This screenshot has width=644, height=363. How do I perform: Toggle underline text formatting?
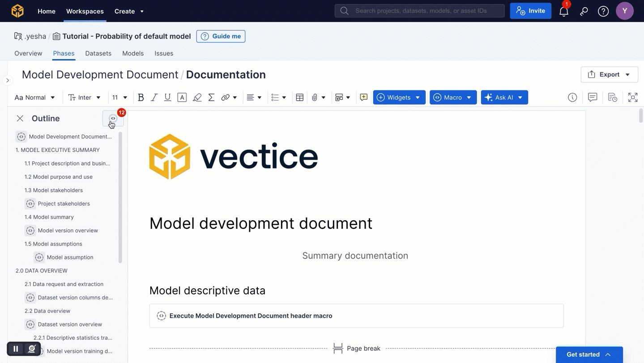167,98
